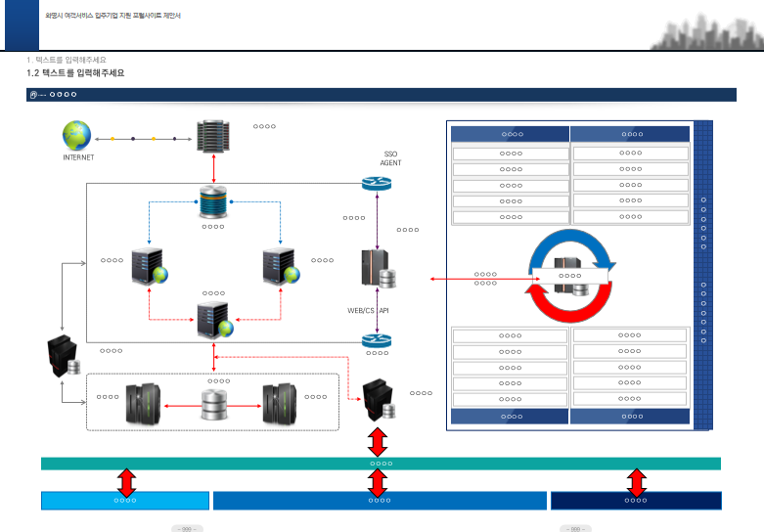Select the black server icon beside the gray loop arrows
The image size is (764, 532).
64,356
